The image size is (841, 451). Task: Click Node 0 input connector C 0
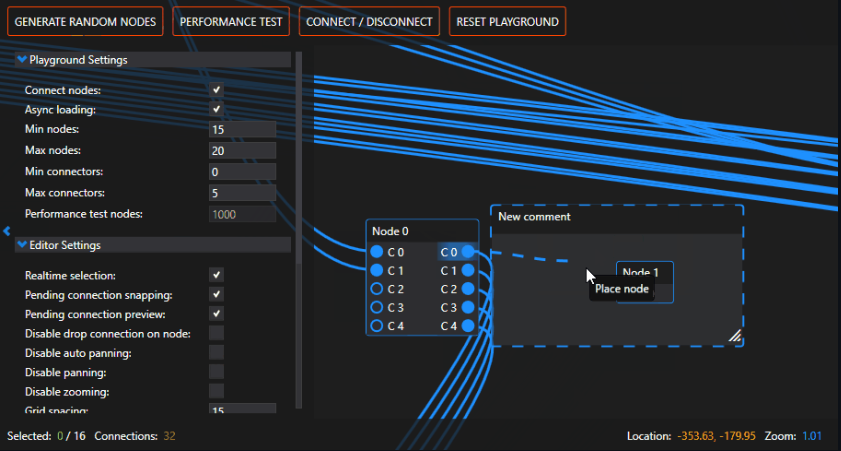point(376,252)
